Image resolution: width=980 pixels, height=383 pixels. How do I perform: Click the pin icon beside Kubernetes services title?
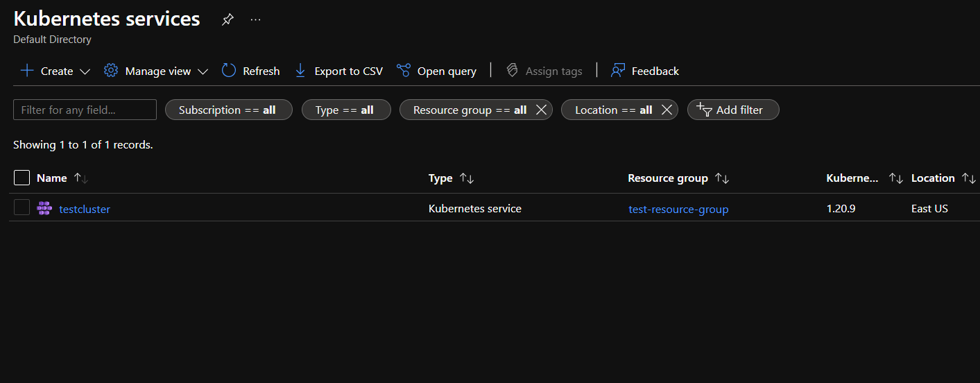pyautogui.click(x=227, y=20)
